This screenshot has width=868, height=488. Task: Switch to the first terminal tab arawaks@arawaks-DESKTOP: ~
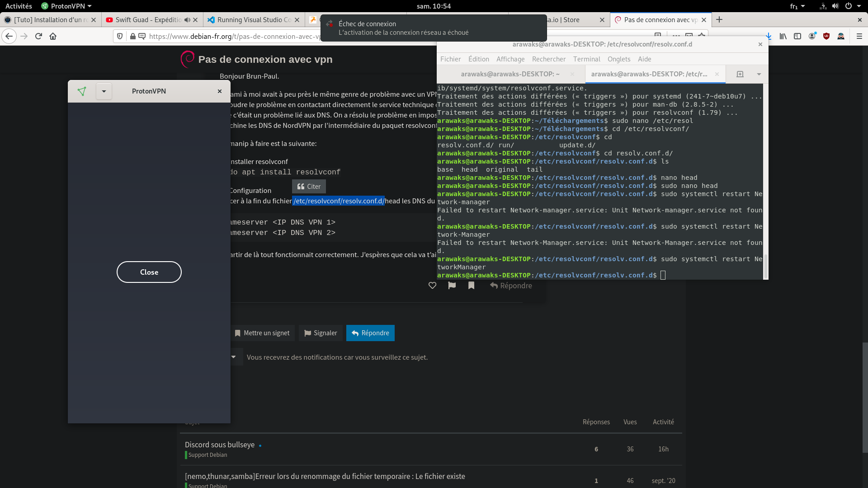coord(510,74)
